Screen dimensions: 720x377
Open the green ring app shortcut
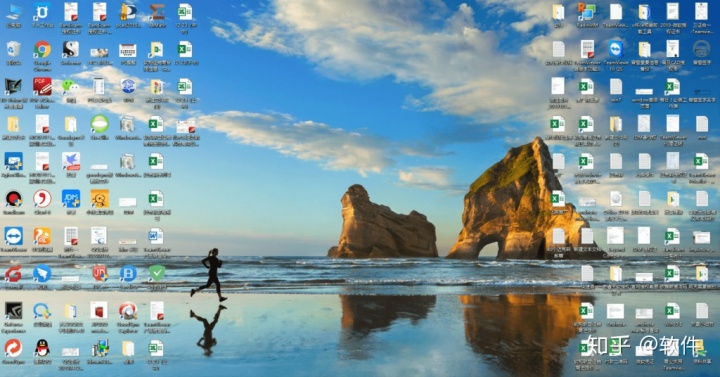tap(99, 124)
